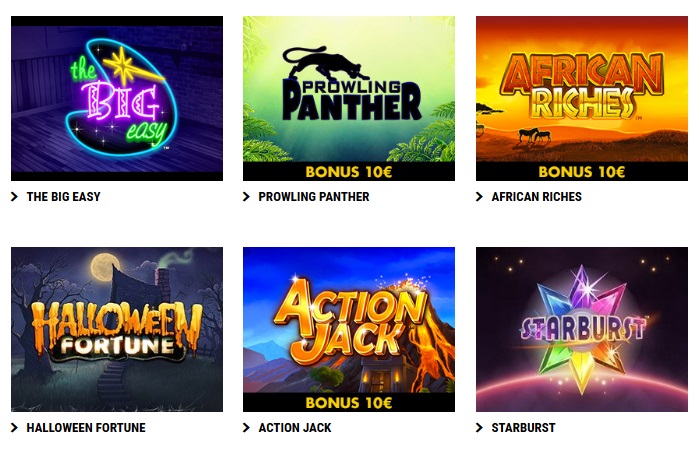
Task: Open the Prowling Panther game image
Action: pyautogui.click(x=349, y=98)
